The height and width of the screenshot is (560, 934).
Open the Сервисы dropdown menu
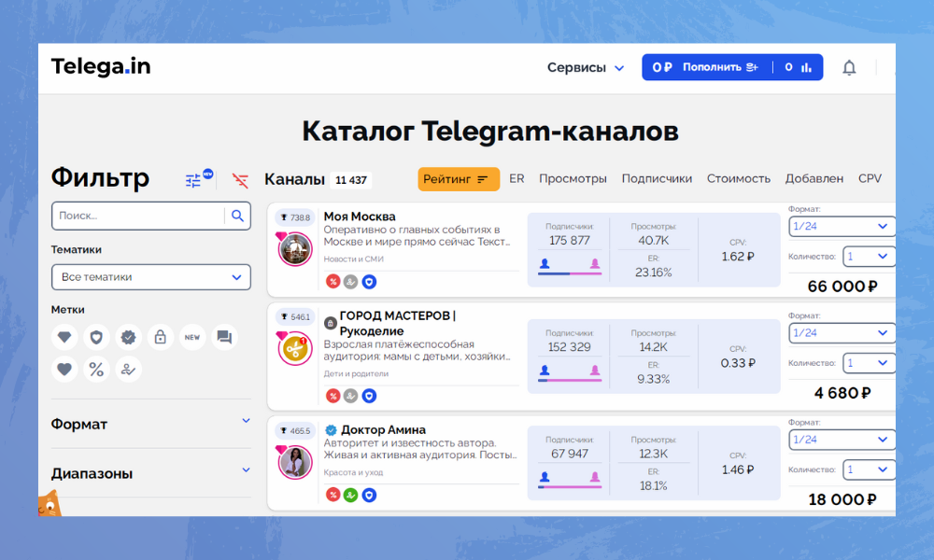[x=586, y=67]
